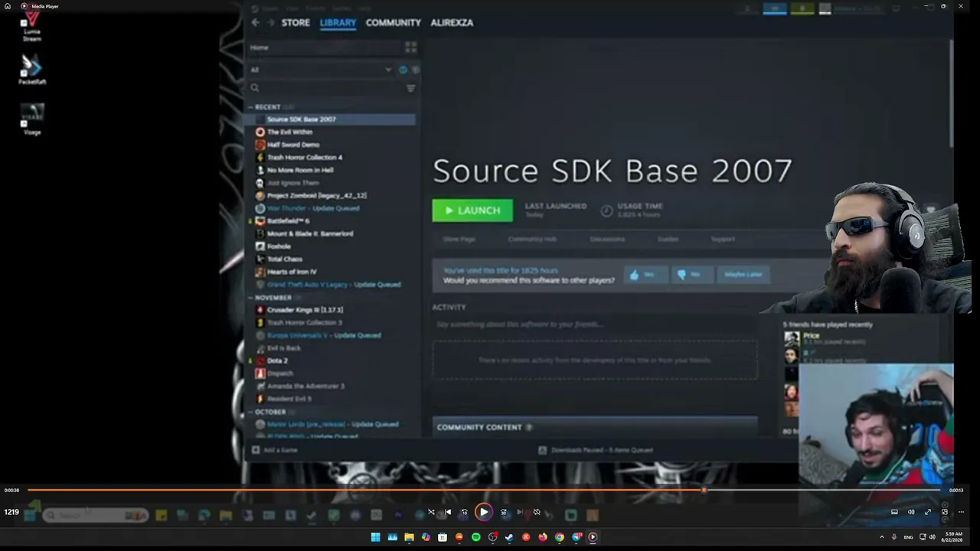Image resolution: width=980 pixels, height=551 pixels.
Task: Open Spotify from the Windows taskbar
Action: tap(475, 537)
